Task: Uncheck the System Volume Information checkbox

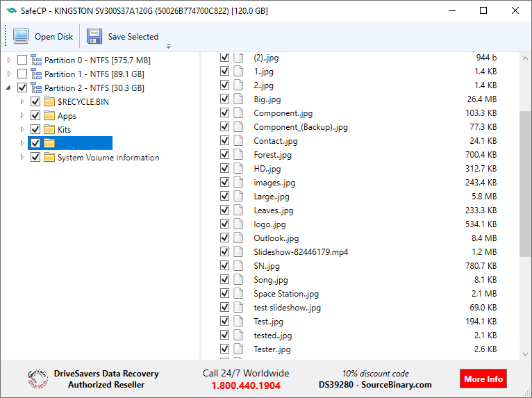Action: pyautogui.click(x=35, y=158)
